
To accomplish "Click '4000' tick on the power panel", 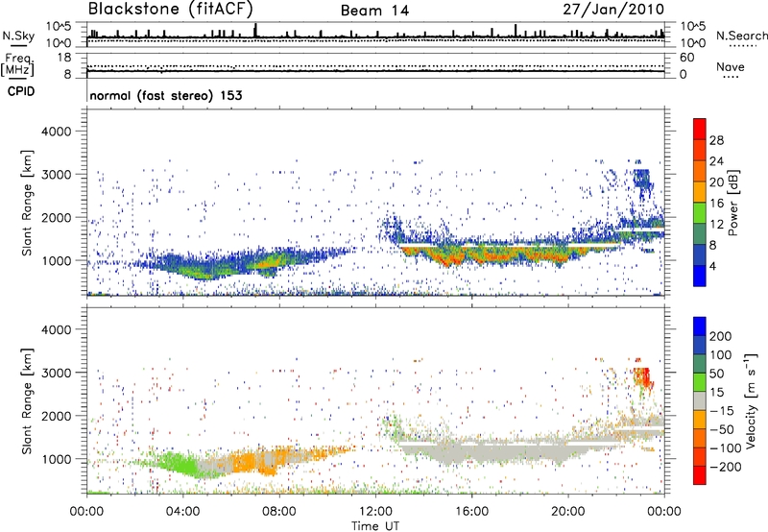I will (x=57, y=132).
